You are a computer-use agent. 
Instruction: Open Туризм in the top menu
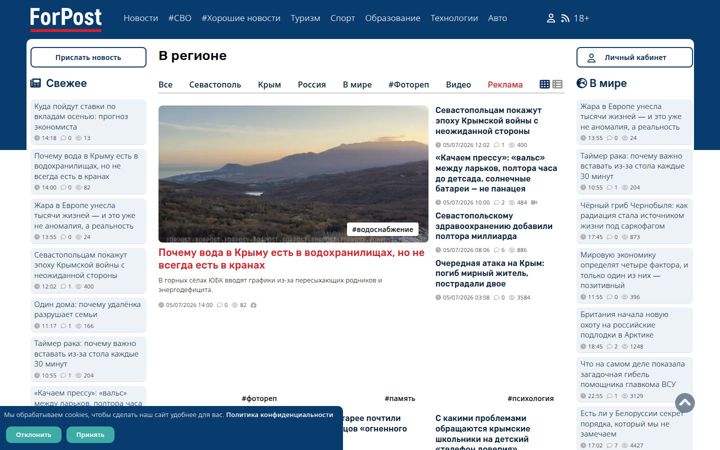[x=305, y=18]
